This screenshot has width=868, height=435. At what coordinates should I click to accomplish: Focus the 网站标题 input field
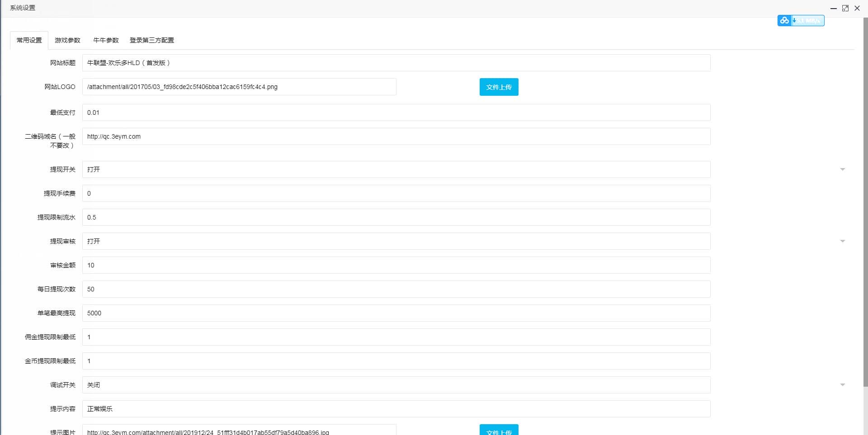pos(396,63)
